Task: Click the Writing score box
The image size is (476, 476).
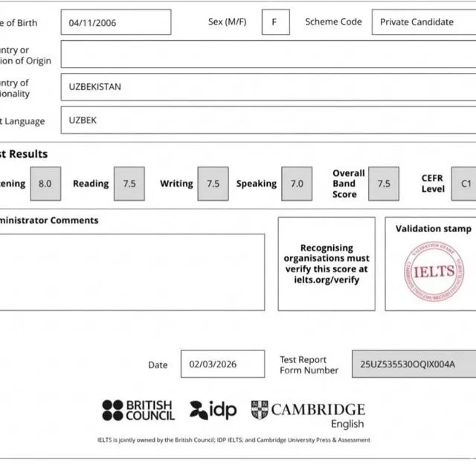Action: click(x=213, y=184)
